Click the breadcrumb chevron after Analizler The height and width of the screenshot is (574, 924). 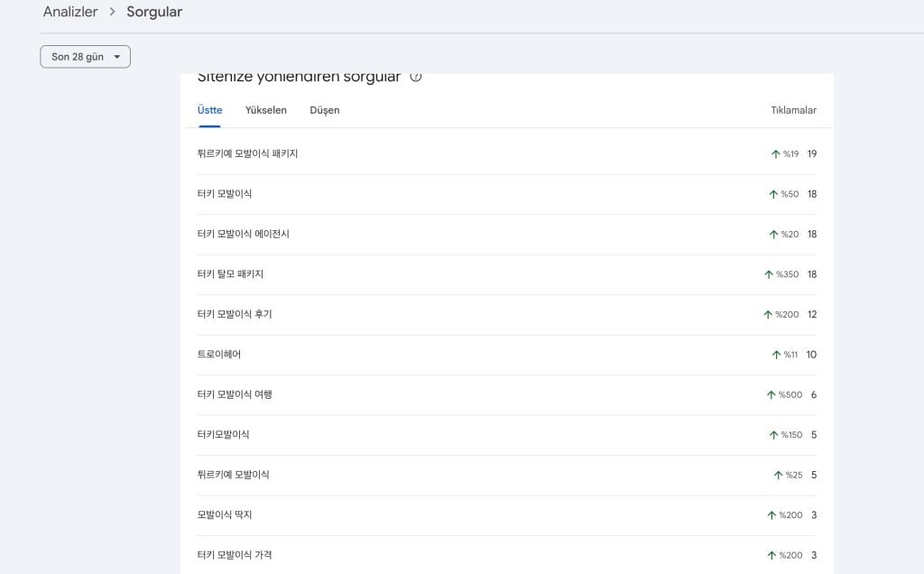113,12
